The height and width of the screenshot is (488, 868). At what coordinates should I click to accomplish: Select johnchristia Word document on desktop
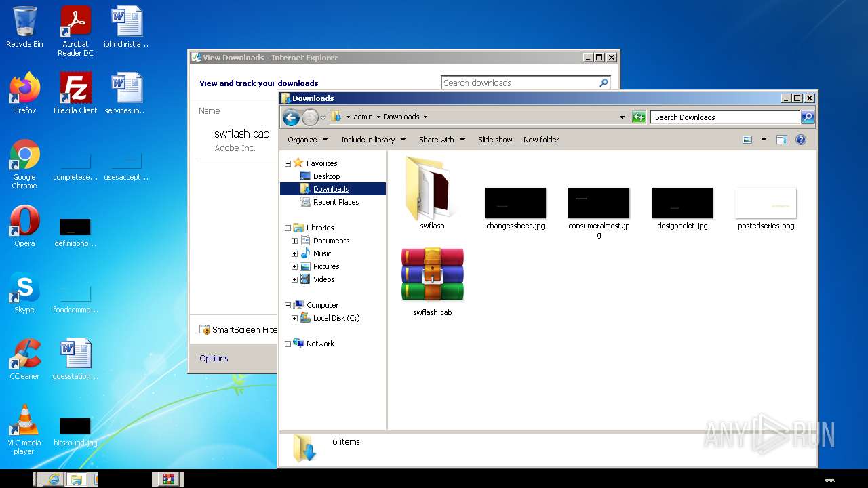click(x=126, y=27)
